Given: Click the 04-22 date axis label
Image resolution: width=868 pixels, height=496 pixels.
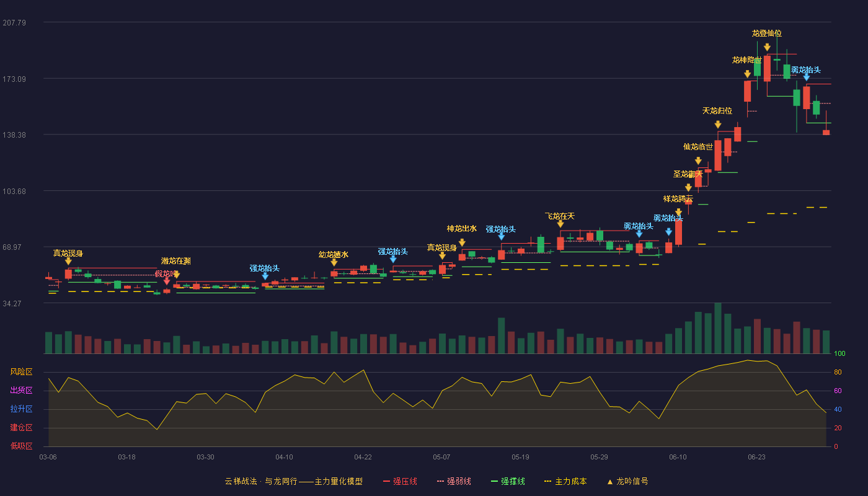Looking at the screenshot, I should (x=363, y=457).
